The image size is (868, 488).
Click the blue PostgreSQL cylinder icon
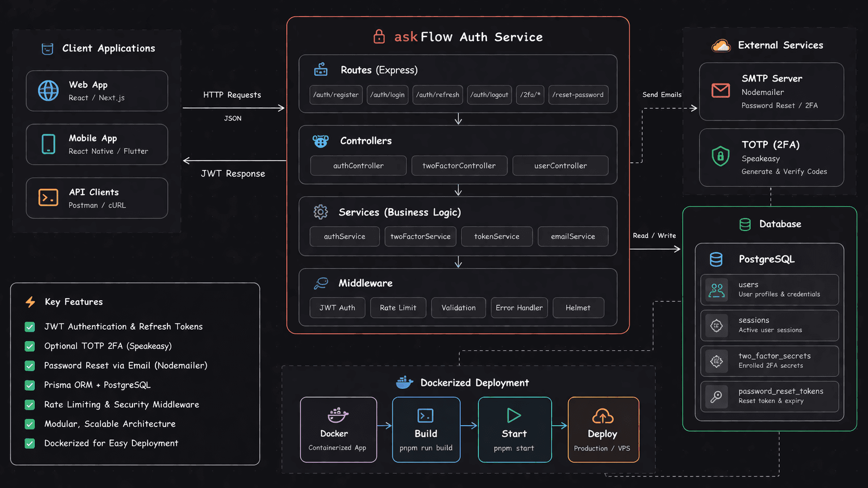(716, 259)
